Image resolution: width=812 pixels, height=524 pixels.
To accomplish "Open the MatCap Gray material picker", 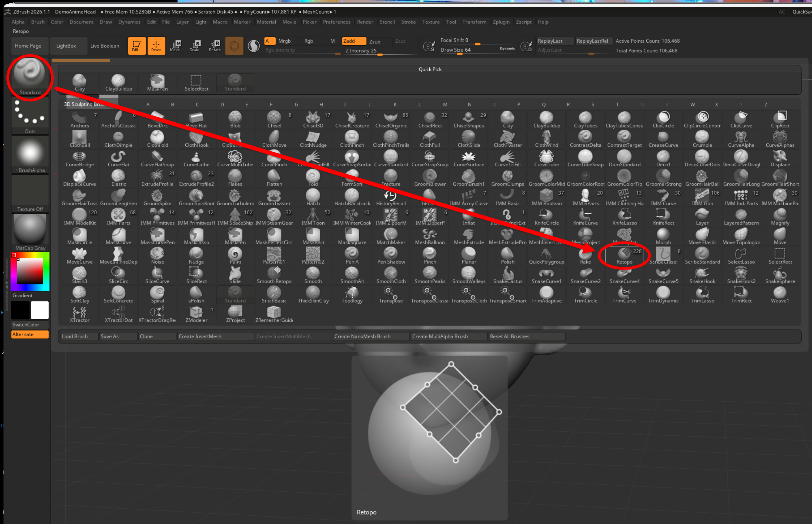I will tap(30, 231).
